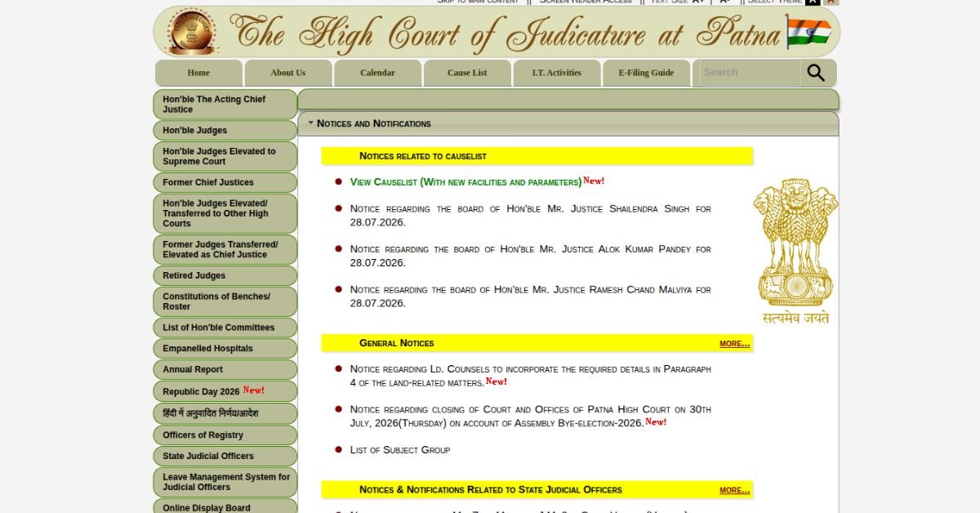Open Hon'ble The Acting Chief Justice page
980x513 pixels.
point(225,105)
